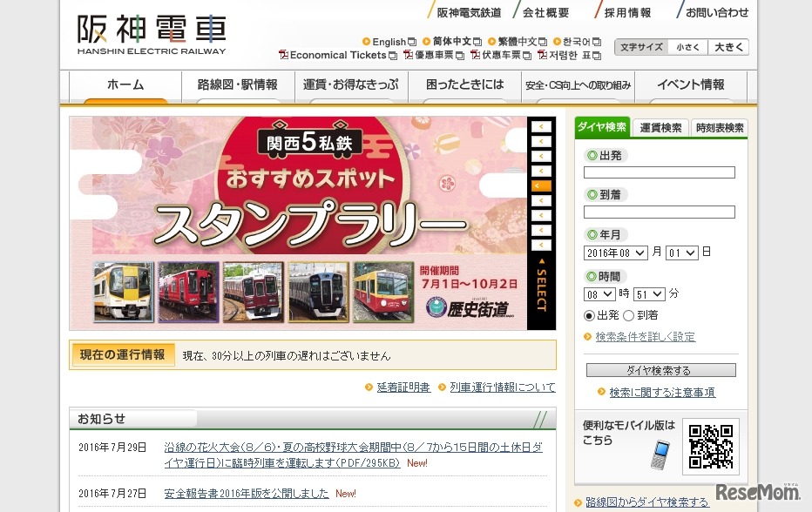
Task: Select ホーム navigation tab
Action: tap(125, 86)
